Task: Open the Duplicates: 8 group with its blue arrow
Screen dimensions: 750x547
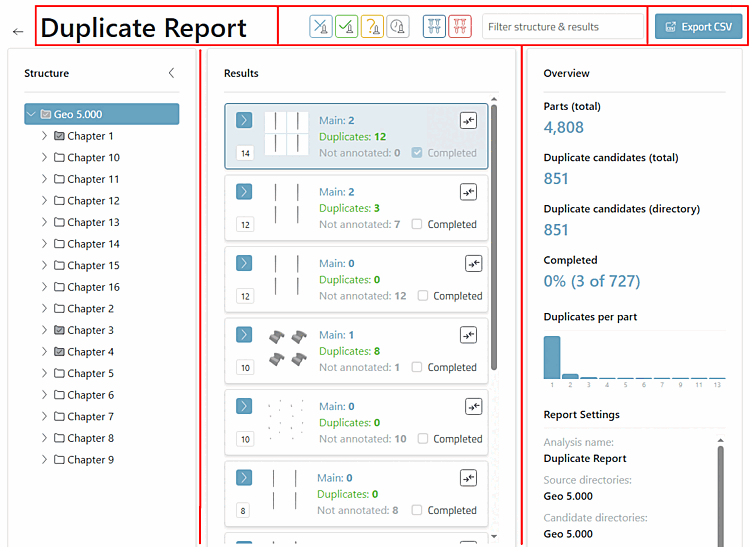Action: point(244,335)
